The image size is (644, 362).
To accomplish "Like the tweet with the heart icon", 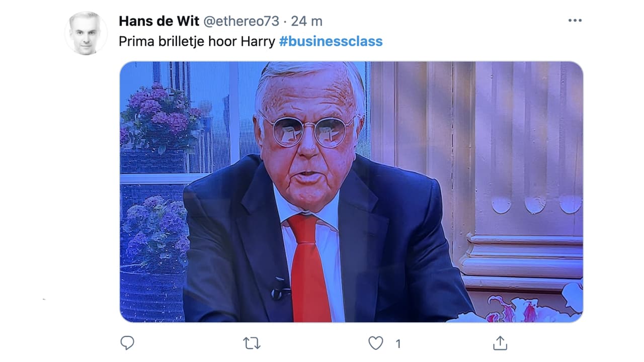I will coord(375,343).
